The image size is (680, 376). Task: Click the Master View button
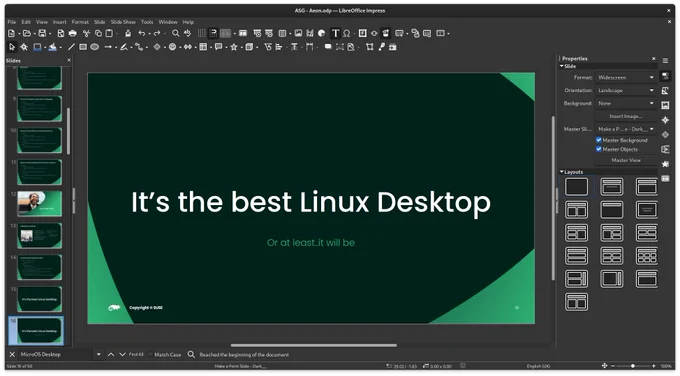(625, 160)
